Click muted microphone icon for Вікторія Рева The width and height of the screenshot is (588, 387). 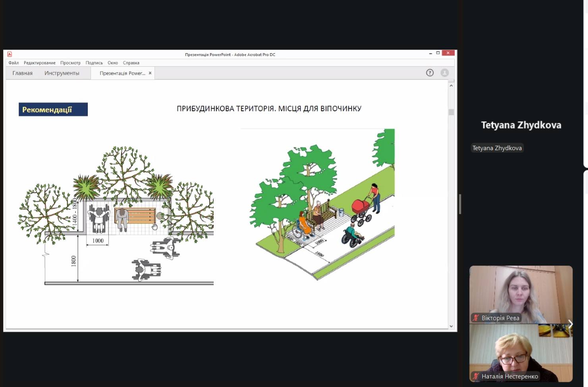476,318
